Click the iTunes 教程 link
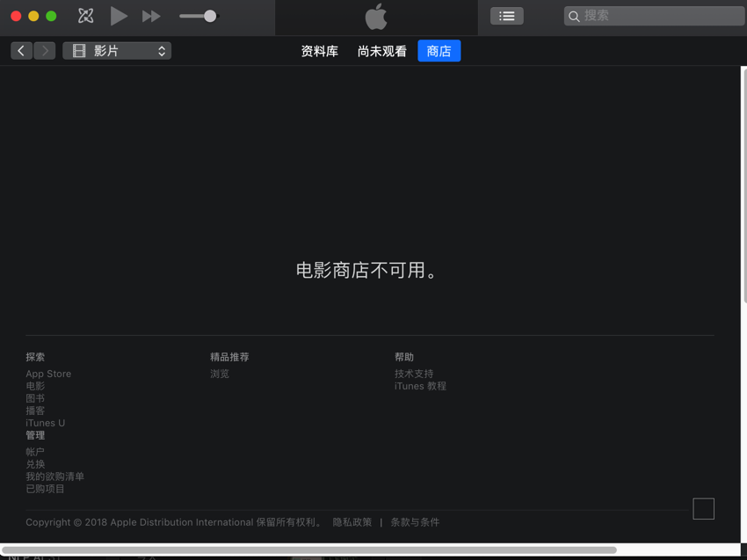Screen dimensions: 747x560 pos(420,386)
